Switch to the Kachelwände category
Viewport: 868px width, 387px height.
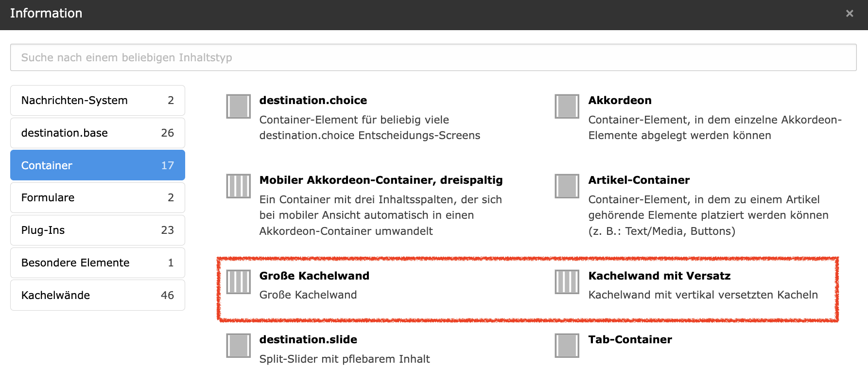97,295
